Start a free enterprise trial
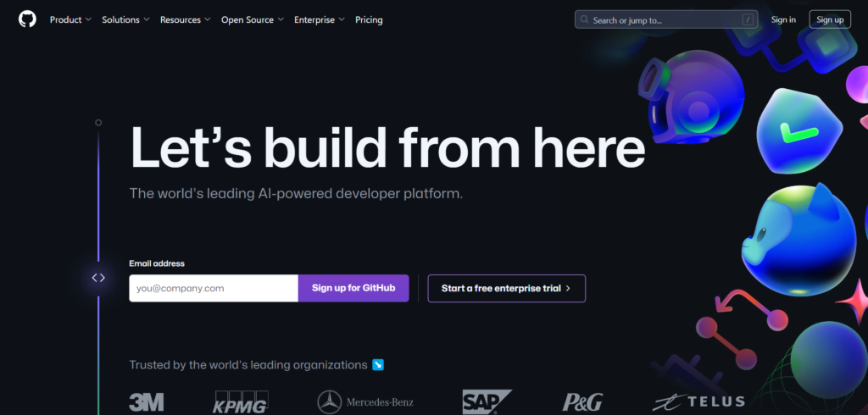 pyautogui.click(x=507, y=288)
